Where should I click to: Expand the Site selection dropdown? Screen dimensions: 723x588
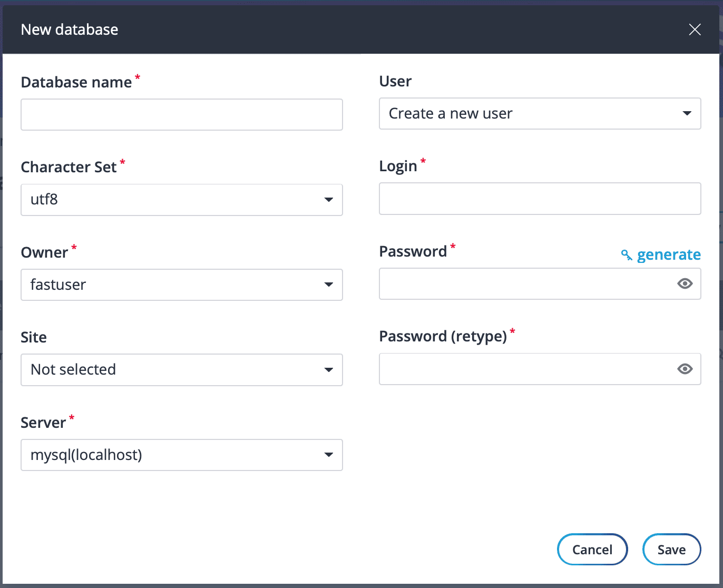pyautogui.click(x=181, y=369)
